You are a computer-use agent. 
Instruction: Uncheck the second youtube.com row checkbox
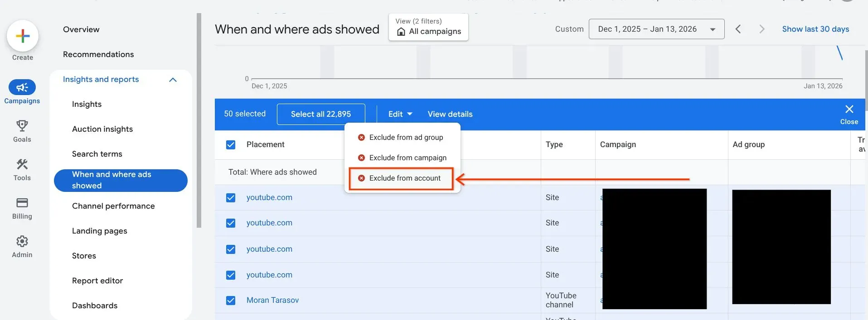pos(231,223)
